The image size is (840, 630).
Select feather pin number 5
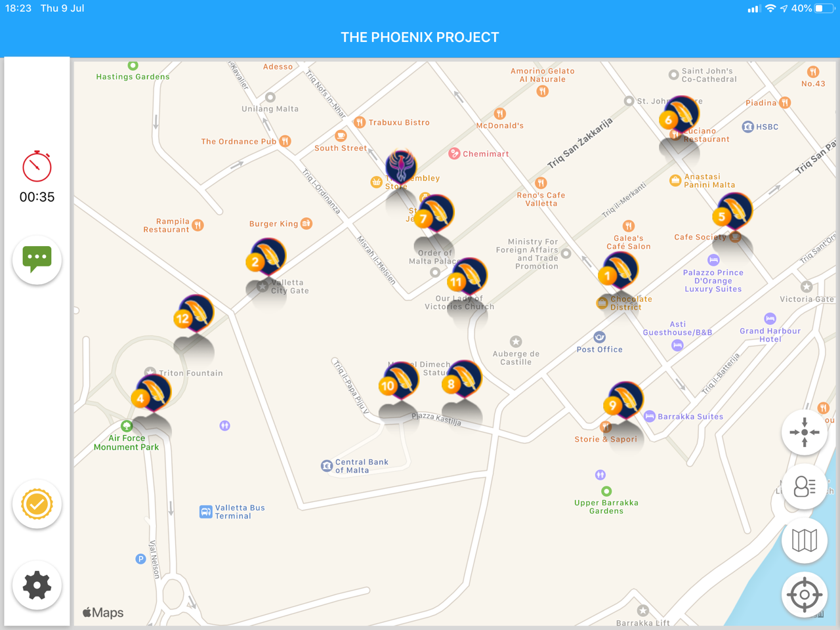click(732, 211)
